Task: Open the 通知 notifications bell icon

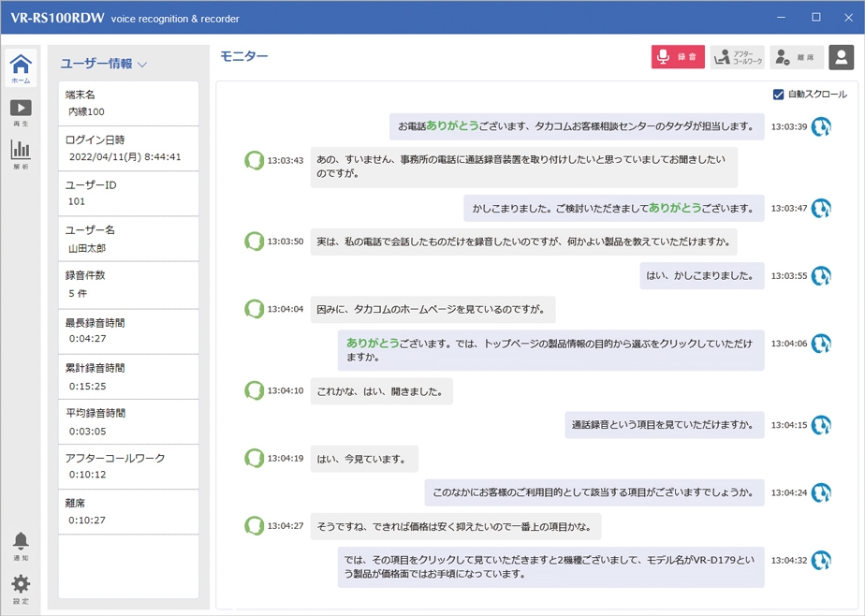Action: tap(20, 538)
